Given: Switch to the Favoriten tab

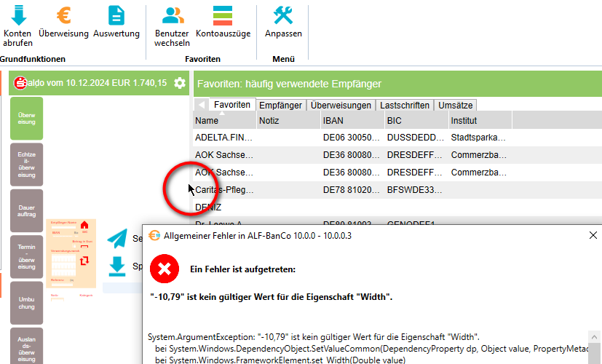Looking at the screenshot, I should click(232, 105).
